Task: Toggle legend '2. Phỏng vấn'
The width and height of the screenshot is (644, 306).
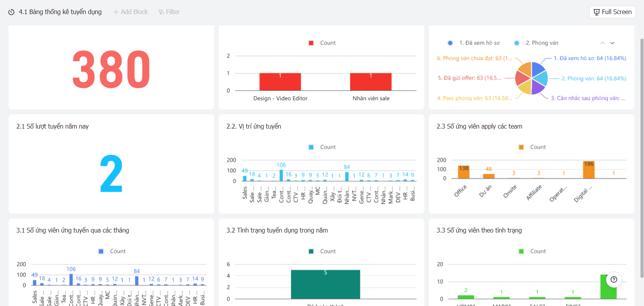Action: tap(536, 43)
